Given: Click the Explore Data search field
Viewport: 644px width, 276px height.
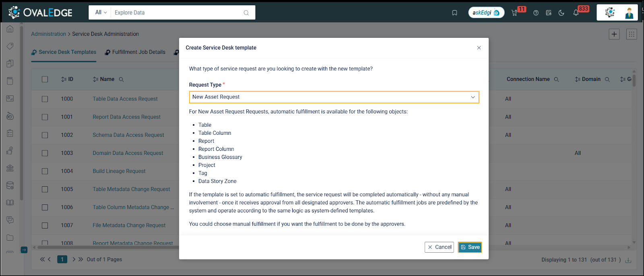Looking at the screenshot, I should 177,12.
